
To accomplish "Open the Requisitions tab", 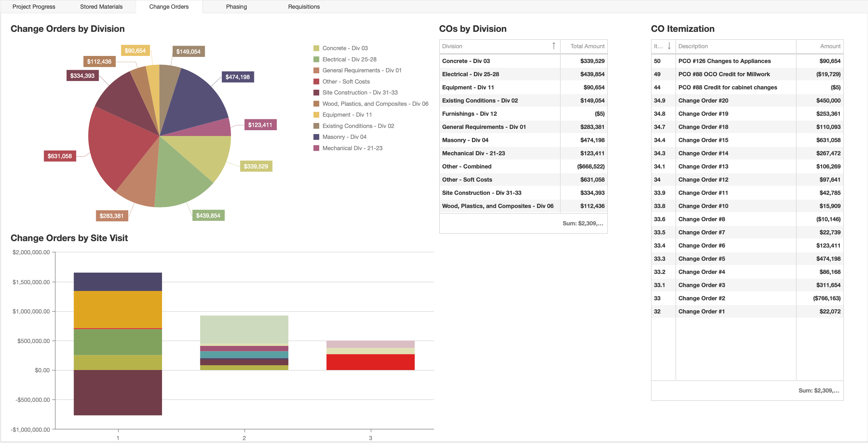I will (x=303, y=7).
